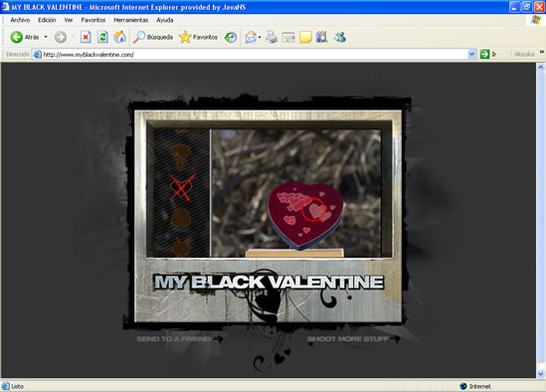Refresh the page with green arrows icon
The image size is (546, 392).
pyautogui.click(x=102, y=37)
